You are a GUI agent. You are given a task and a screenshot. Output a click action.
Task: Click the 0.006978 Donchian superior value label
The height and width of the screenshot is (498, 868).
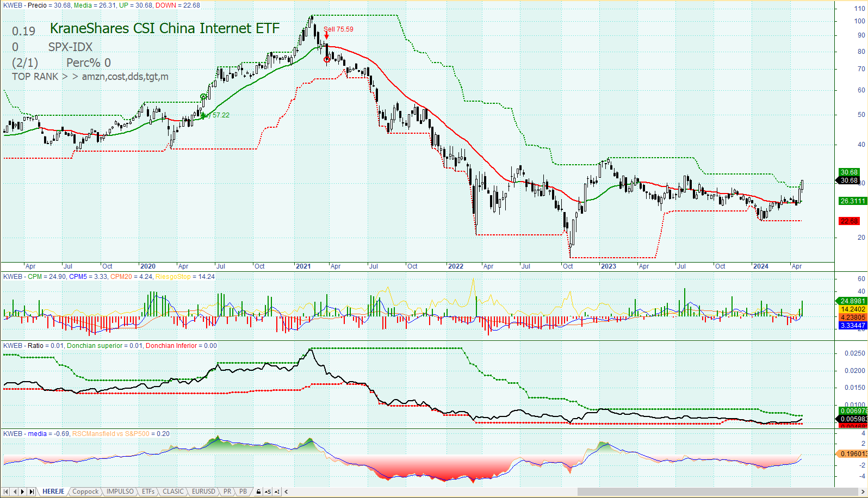click(853, 411)
